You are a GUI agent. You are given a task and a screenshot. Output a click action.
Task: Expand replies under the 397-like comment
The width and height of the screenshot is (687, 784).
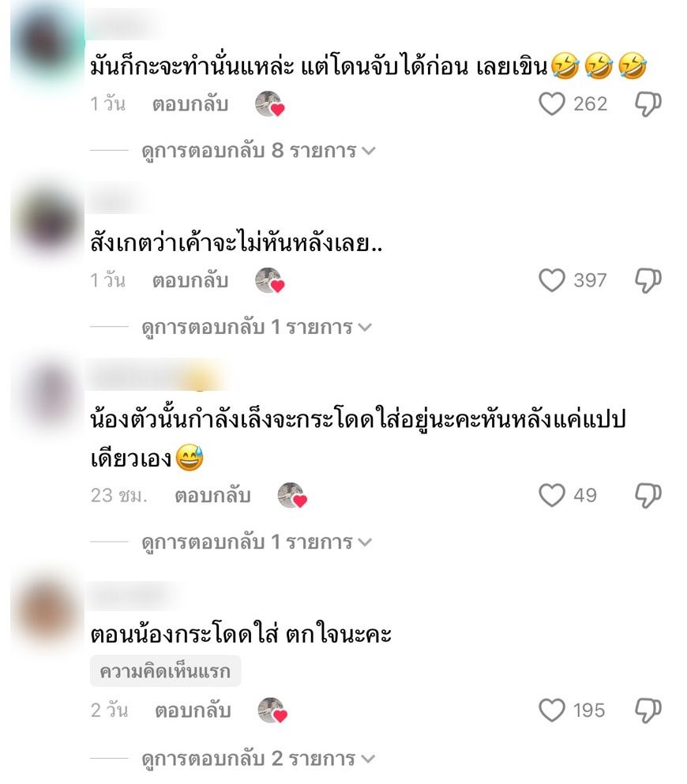coord(257,327)
